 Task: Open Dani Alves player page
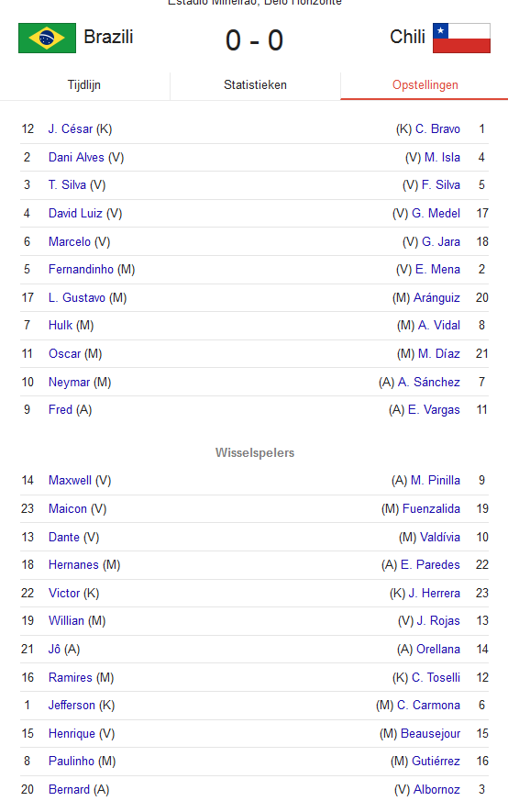(x=76, y=158)
